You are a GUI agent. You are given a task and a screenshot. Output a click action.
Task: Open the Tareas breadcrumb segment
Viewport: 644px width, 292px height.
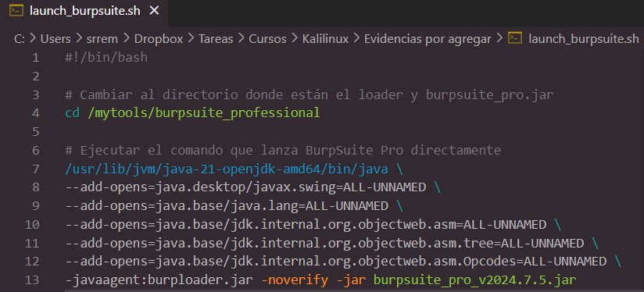click(x=216, y=39)
